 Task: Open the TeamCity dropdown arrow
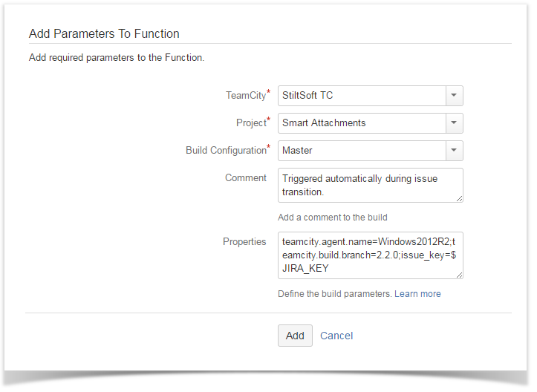(454, 96)
